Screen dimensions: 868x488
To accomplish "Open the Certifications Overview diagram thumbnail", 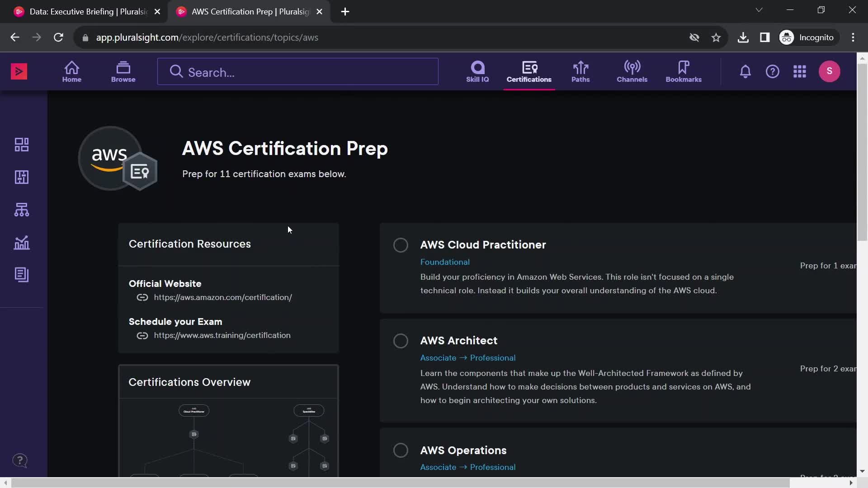I will coord(228,437).
